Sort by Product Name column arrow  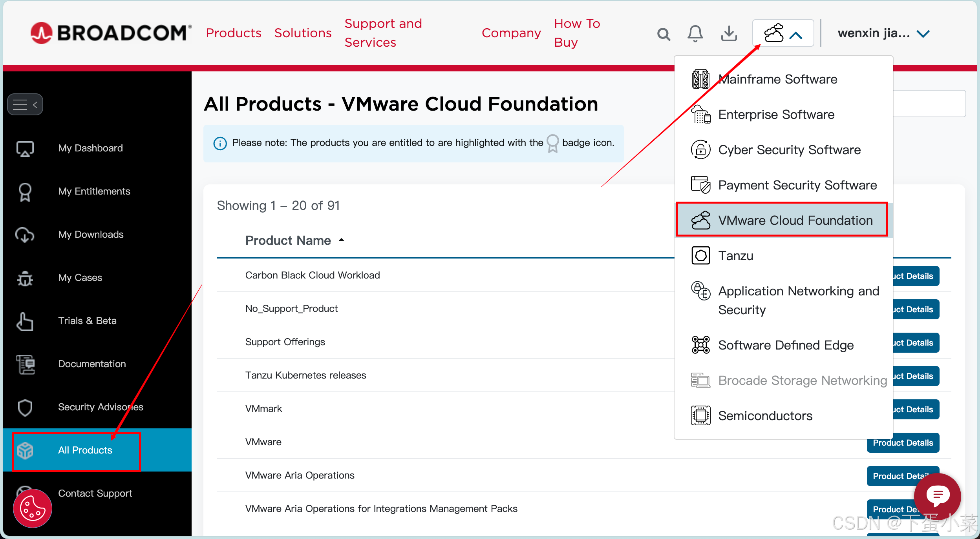[x=341, y=240]
